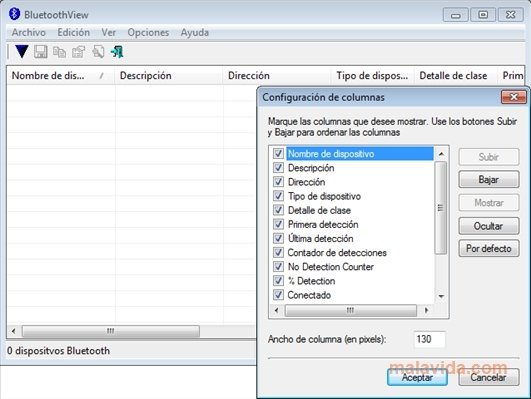Click main window horizontal scrollbar left arrow
The height and width of the screenshot is (399, 531).
click(14, 331)
